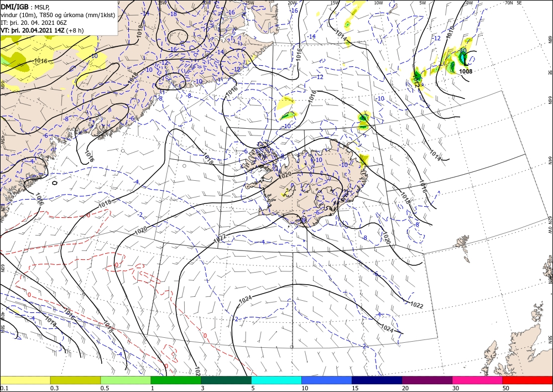Click the pink 30–50 mm legend swatch

click(478, 380)
